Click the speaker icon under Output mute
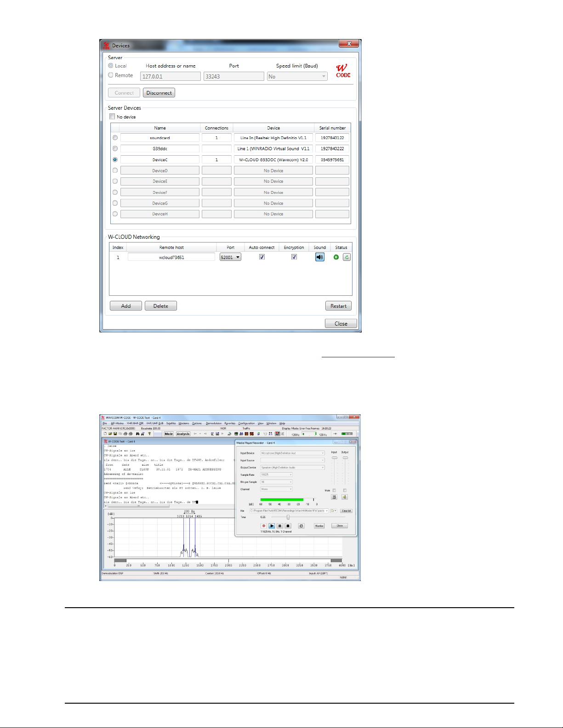Screen dimensions: 563x728 pyautogui.click(x=345, y=497)
